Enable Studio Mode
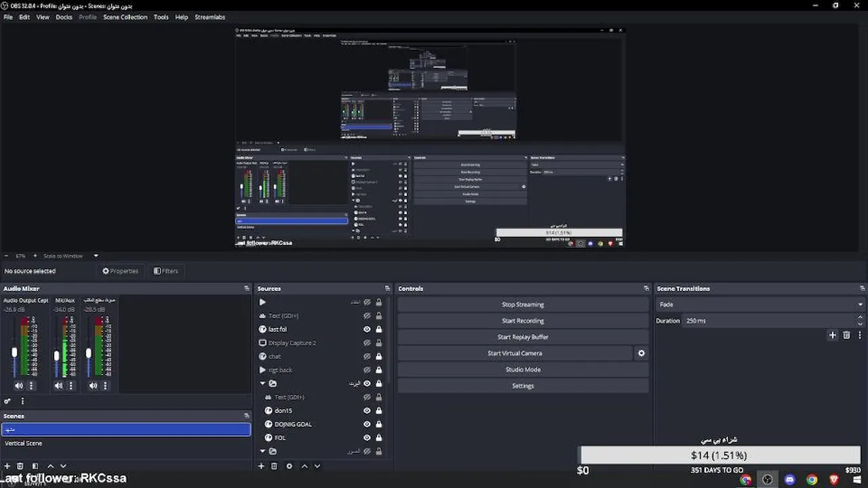The image size is (868, 488). point(523,369)
